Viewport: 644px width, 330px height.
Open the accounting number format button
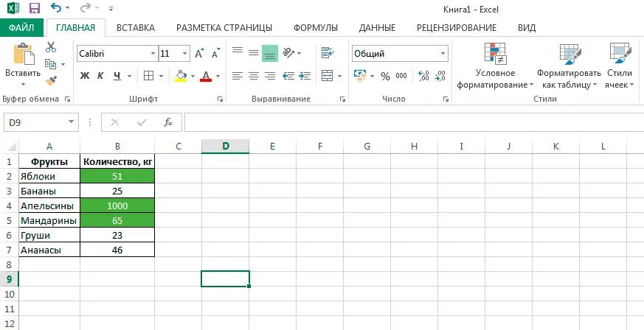tap(360, 76)
